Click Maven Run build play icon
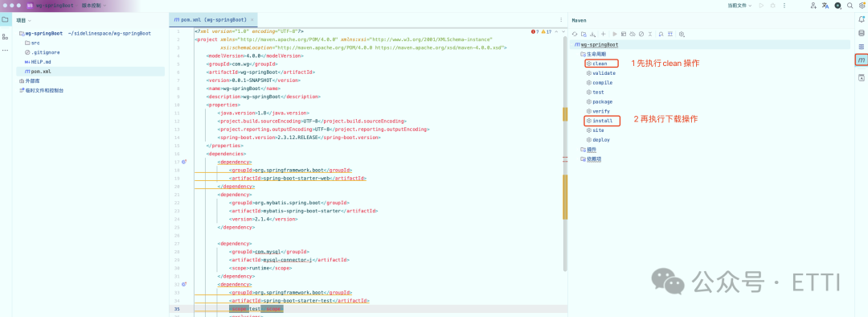Screen dimensions: 868x317 tap(615, 34)
